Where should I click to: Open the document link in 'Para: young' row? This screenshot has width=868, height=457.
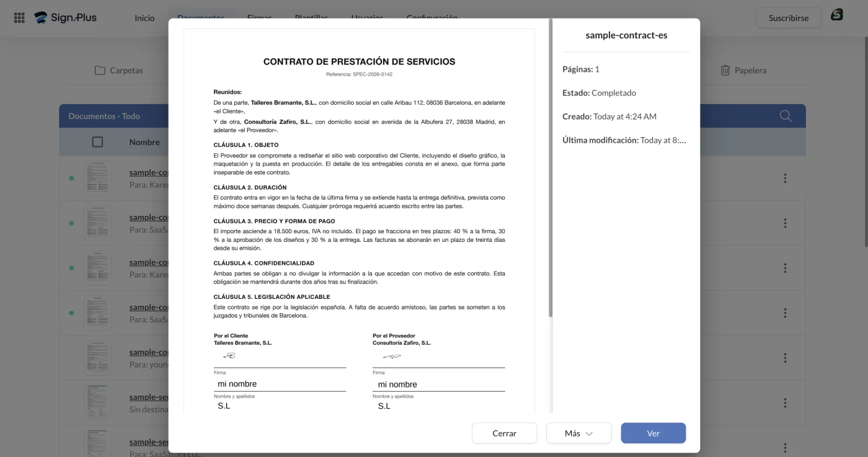(149, 352)
